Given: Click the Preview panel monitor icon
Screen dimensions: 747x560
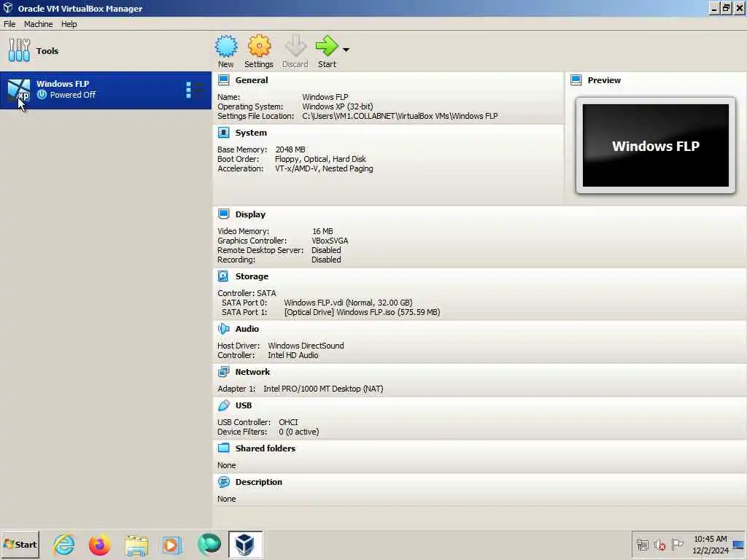Looking at the screenshot, I should point(576,80).
